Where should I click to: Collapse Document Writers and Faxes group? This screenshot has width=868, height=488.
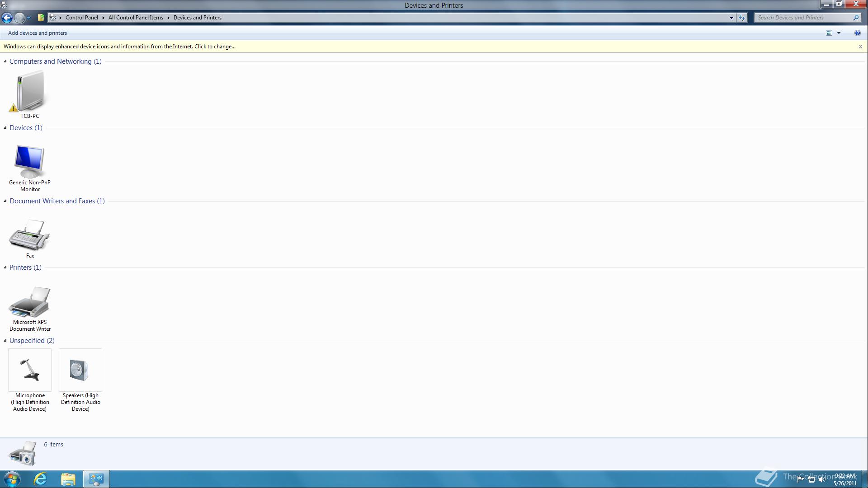[5, 201]
